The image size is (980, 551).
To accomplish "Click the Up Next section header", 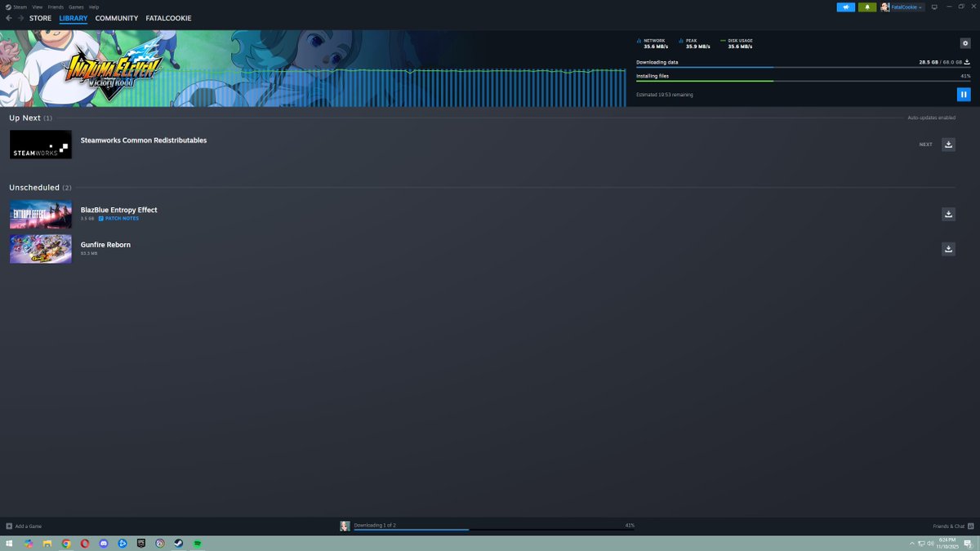I will pyautogui.click(x=30, y=118).
